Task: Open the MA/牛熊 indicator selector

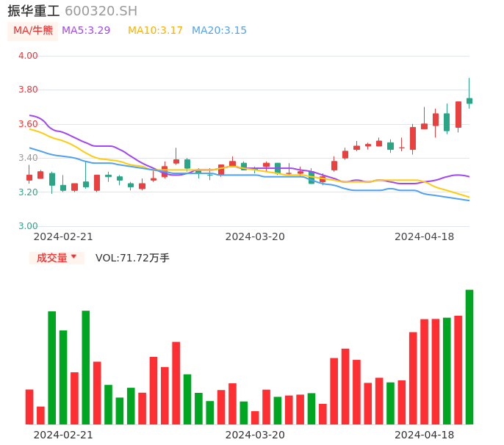Action: [x=33, y=31]
